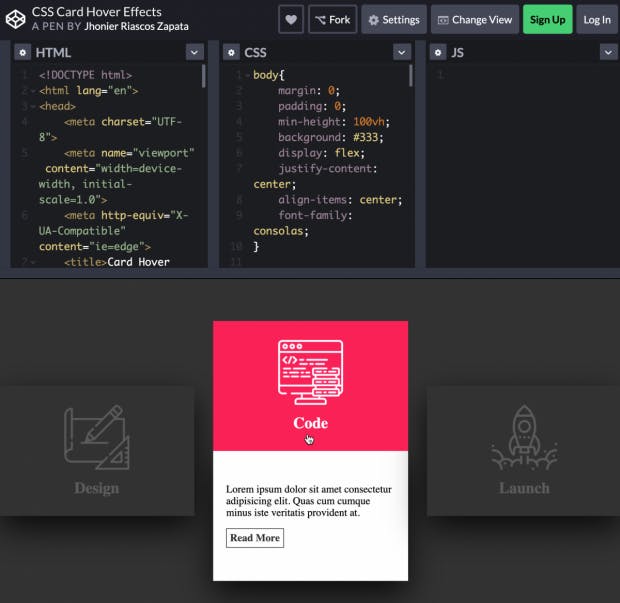This screenshot has height=603, width=620.
Task: Click the Launch rocket icon
Action: 524,437
